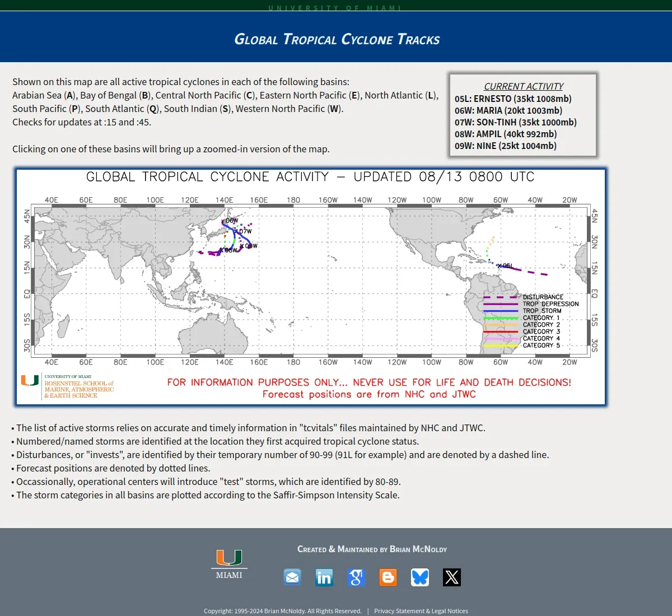
Task: Click the 05L storm marker on map
Action: click(x=505, y=266)
